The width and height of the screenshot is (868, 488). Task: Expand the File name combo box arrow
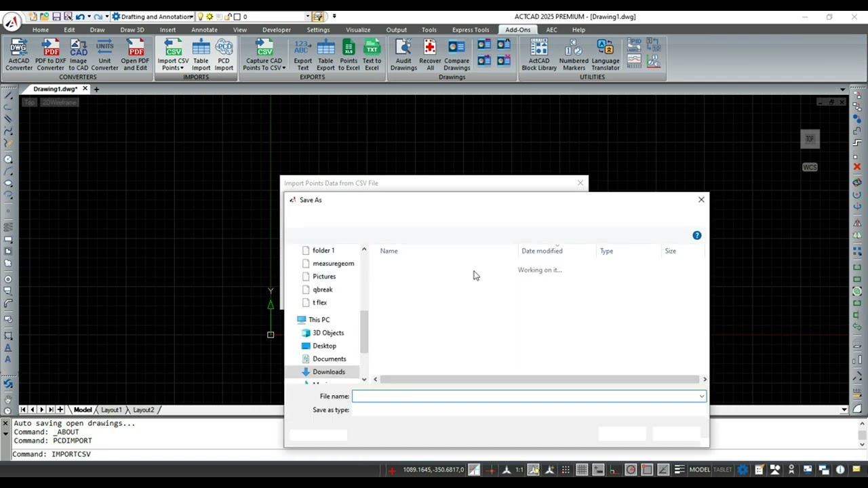[701, 396]
